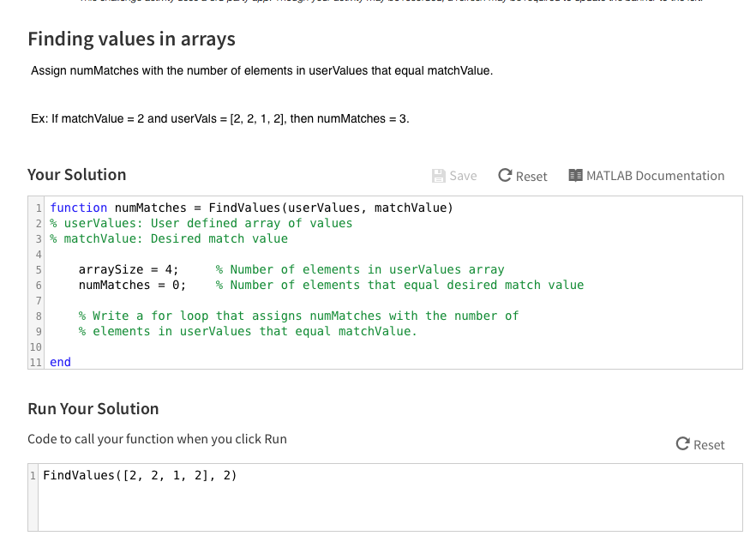This screenshot has width=756, height=542.
Task: Click the book icon beside MATLAB Documentation text
Action: click(577, 176)
